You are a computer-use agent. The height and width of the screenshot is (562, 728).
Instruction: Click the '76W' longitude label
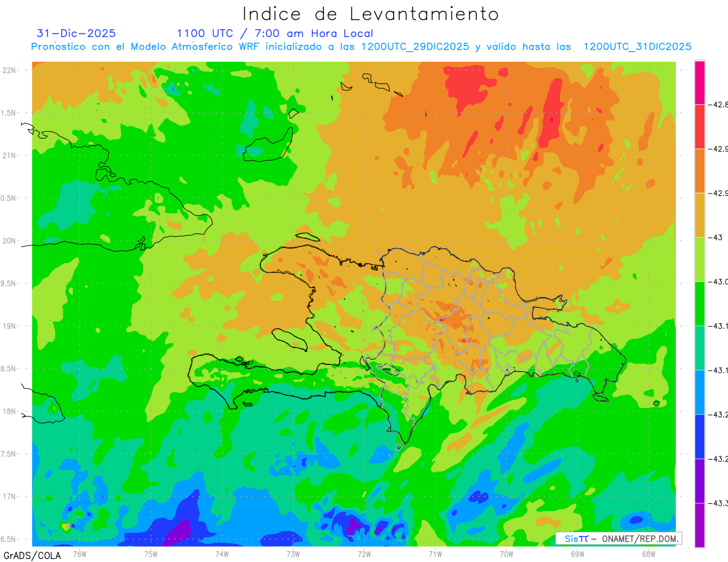coord(79,554)
